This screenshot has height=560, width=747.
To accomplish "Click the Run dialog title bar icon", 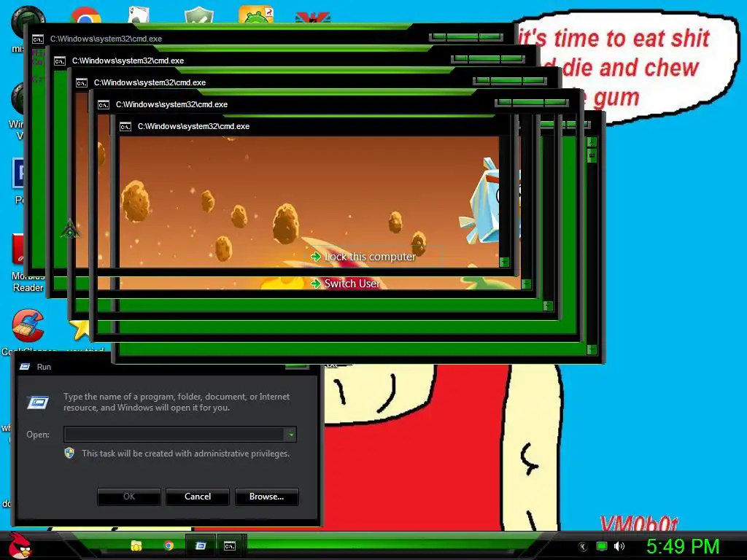I will 25,367.
